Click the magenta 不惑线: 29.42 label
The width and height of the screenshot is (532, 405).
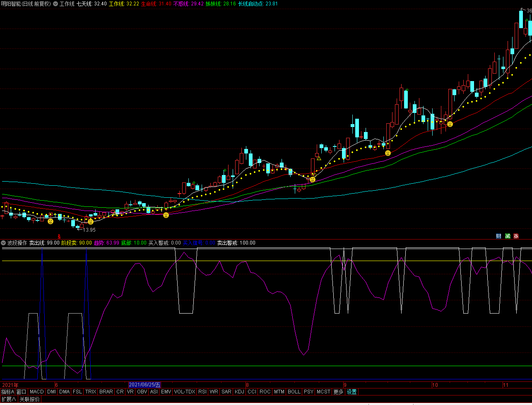click(x=188, y=4)
